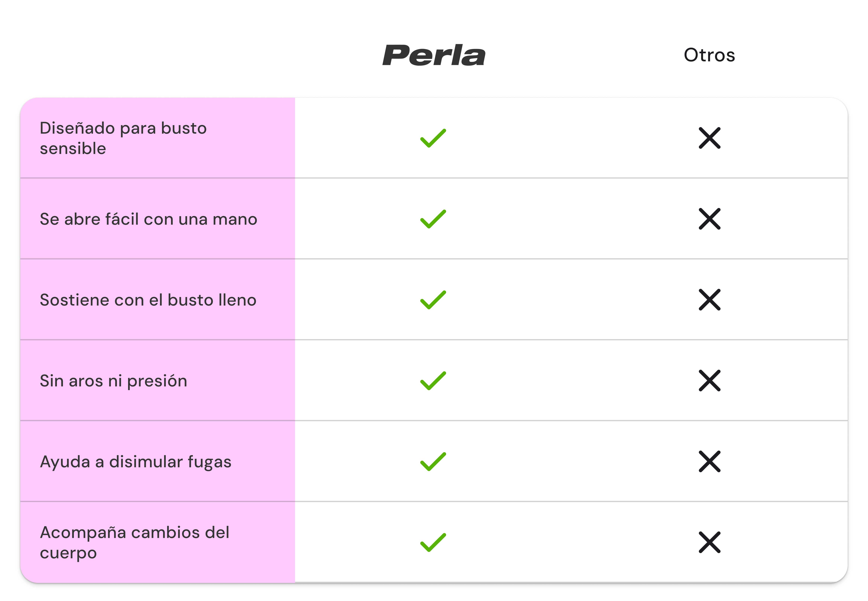Click the Perla brand logo
The height and width of the screenshot is (601, 868).
434,55
